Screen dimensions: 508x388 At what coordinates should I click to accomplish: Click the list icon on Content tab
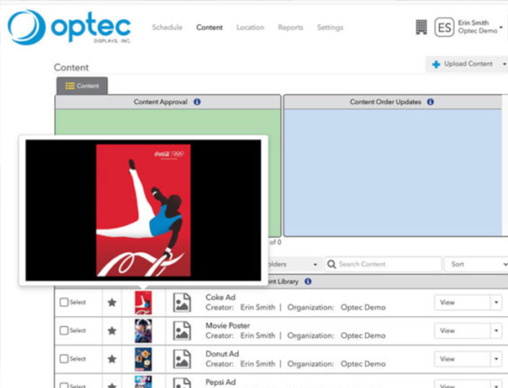point(70,86)
